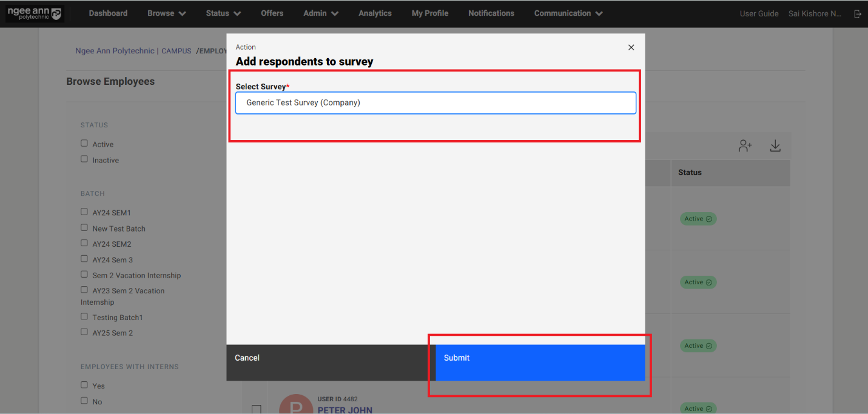Expand the Communication dropdown menu
Viewport: 868px width, 414px height.
coord(568,13)
